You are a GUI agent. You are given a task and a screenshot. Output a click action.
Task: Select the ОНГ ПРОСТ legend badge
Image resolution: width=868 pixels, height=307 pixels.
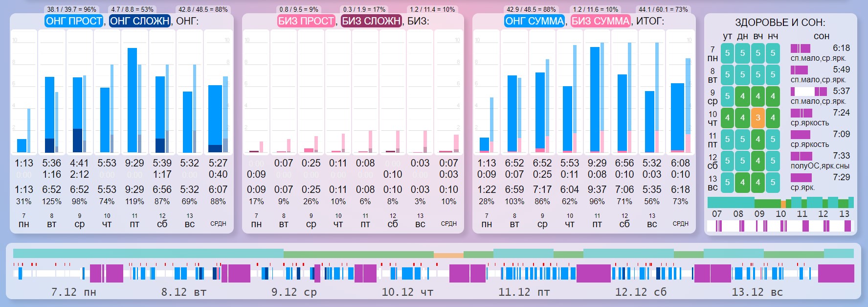click(74, 21)
